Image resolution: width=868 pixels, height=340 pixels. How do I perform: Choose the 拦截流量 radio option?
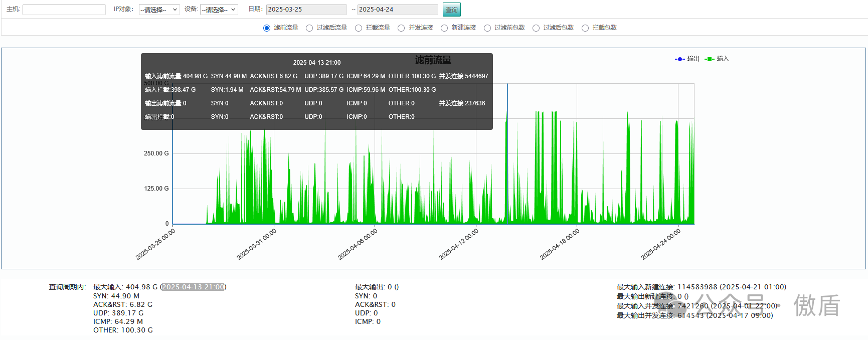click(359, 28)
